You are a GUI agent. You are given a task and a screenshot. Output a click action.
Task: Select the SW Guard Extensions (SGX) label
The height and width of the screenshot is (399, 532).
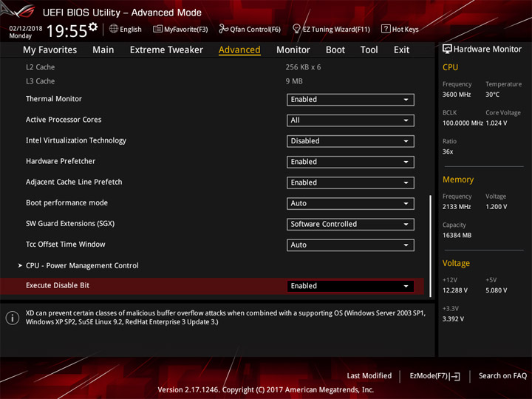70,224
